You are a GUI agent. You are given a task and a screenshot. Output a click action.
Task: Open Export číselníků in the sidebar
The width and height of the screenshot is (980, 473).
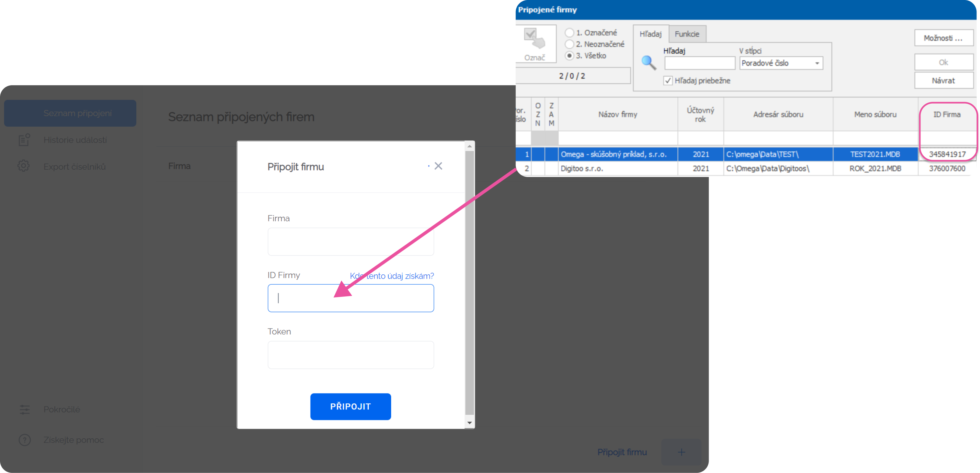coord(75,167)
